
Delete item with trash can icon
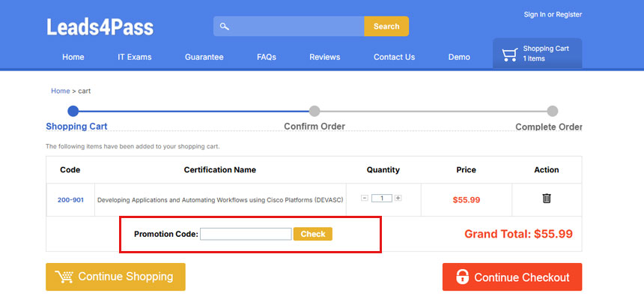click(x=547, y=199)
